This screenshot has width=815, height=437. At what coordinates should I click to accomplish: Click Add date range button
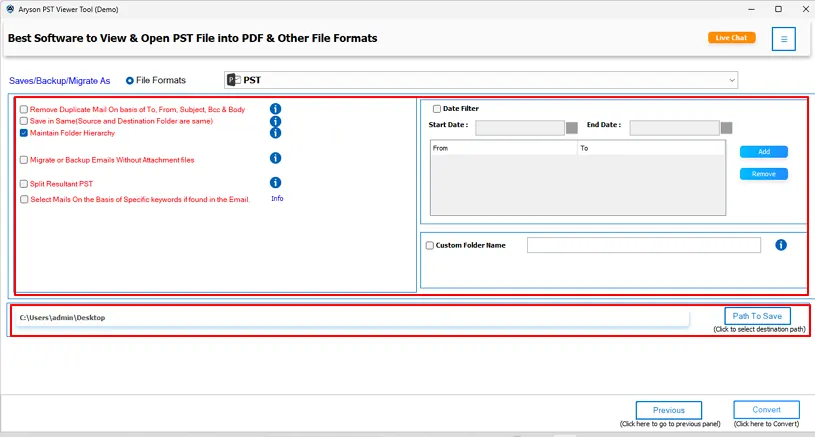[x=764, y=152]
